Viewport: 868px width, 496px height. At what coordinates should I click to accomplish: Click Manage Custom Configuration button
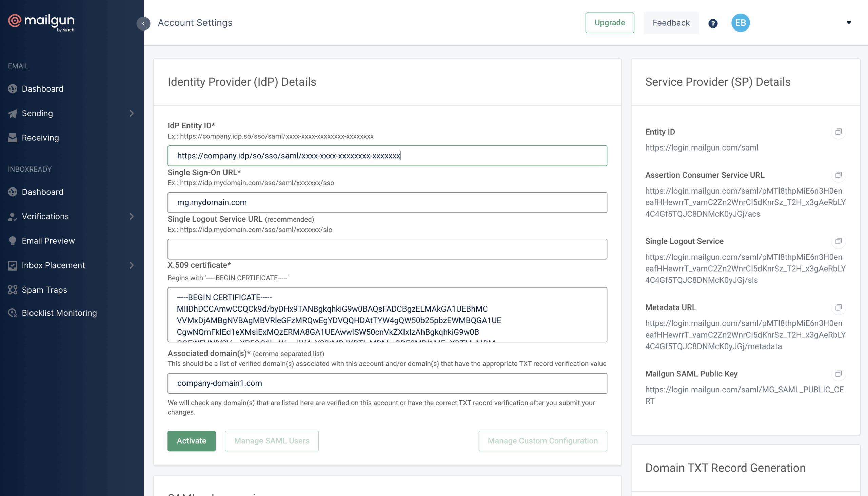click(x=543, y=441)
